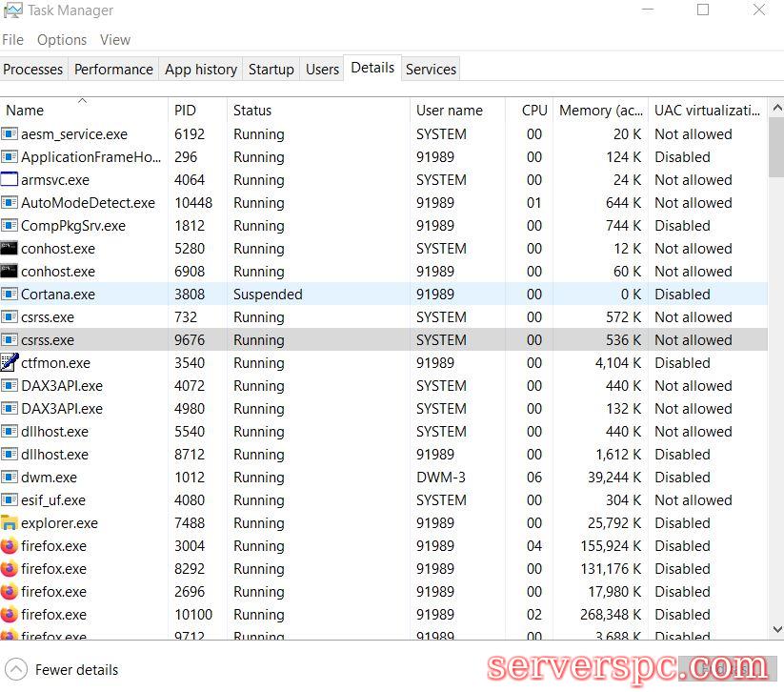Viewport: 784px width, 692px height.
Task: Sort processes by Memory column header
Action: [600, 111]
